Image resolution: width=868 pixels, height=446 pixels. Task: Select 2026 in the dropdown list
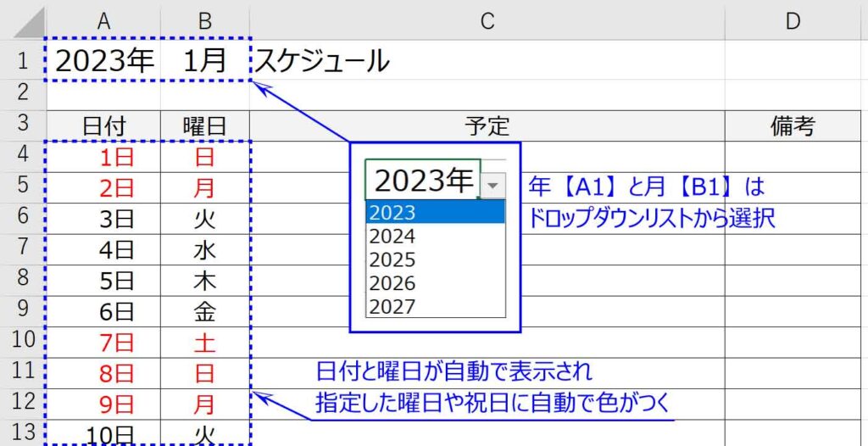pyautogui.click(x=435, y=282)
